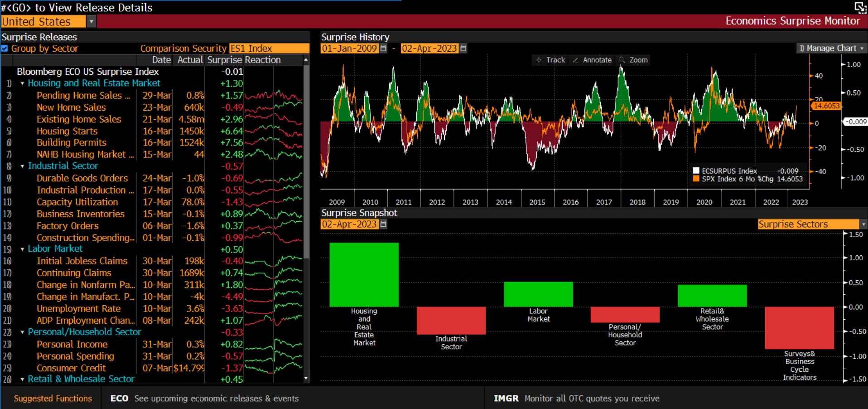The height and width of the screenshot is (409, 868).
Task: Click the releases list scrollbar down arrow
Action: pos(306,378)
